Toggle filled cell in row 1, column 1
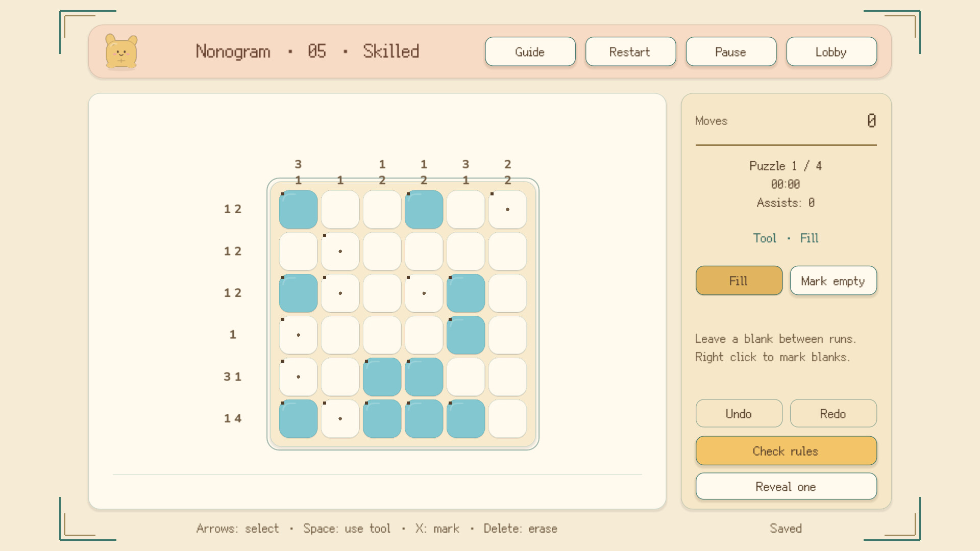980x551 pixels. pos(298,209)
